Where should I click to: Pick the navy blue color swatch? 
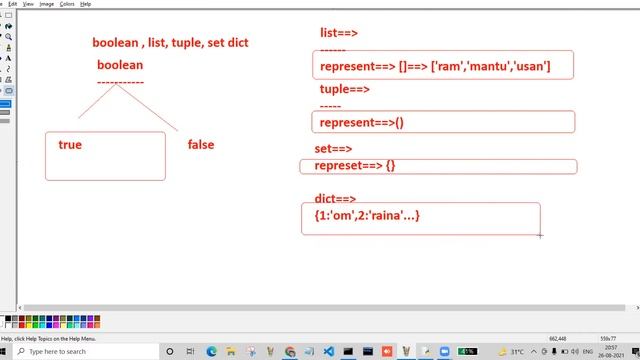coord(49,318)
